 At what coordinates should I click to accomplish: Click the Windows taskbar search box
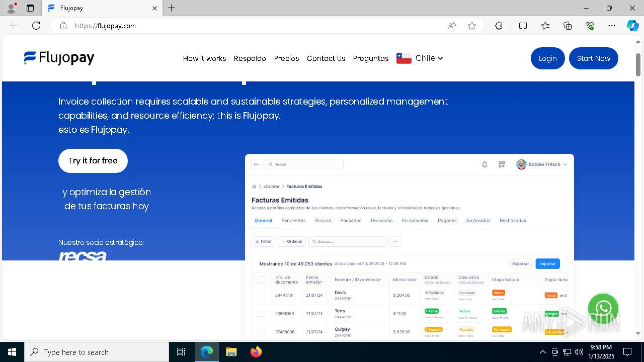click(x=97, y=352)
